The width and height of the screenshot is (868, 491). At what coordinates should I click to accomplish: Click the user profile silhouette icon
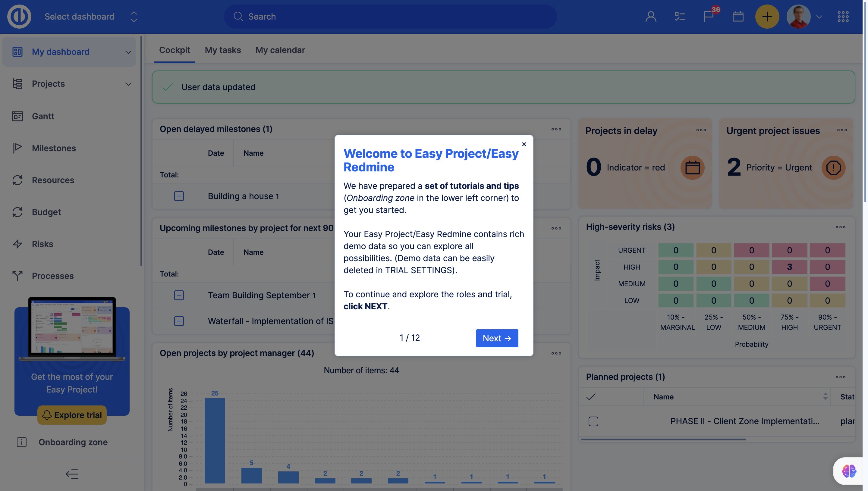point(651,17)
